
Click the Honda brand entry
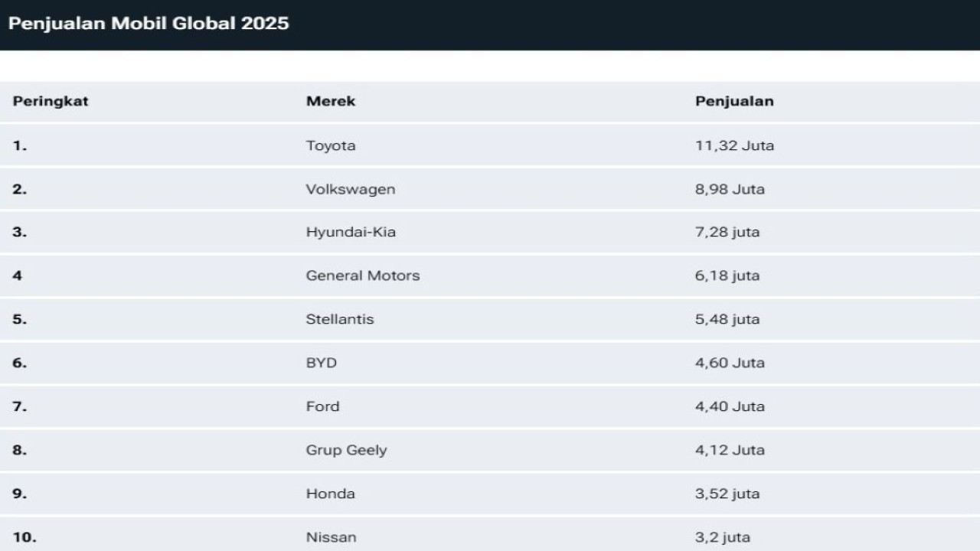pos(331,494)
